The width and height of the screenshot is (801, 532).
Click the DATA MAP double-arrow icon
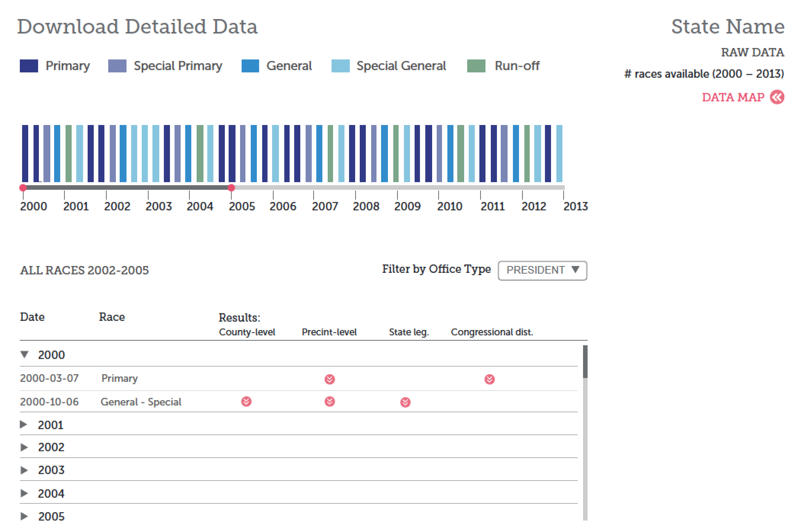[777, 97]
